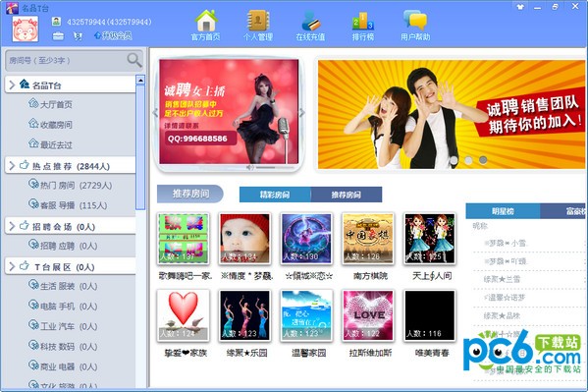588x392 pixels.
Task: Collapse the 名品T台 tree group
Action: coord(12,84)
